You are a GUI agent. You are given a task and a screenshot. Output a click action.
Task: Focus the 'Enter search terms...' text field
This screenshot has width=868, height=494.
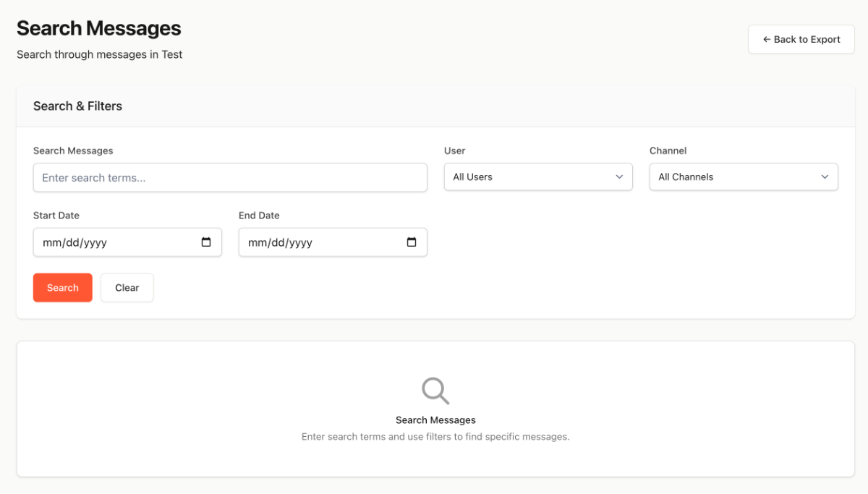230,177
